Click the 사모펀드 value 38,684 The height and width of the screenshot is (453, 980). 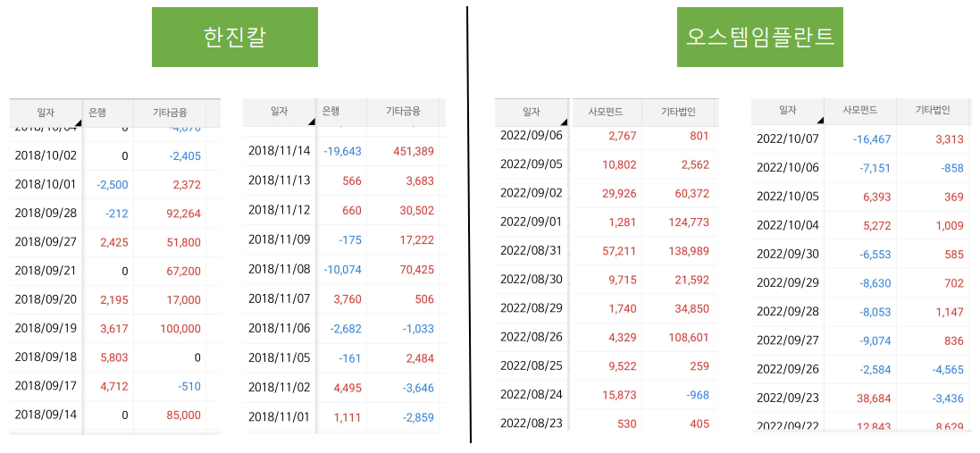[x=874, y=398]
